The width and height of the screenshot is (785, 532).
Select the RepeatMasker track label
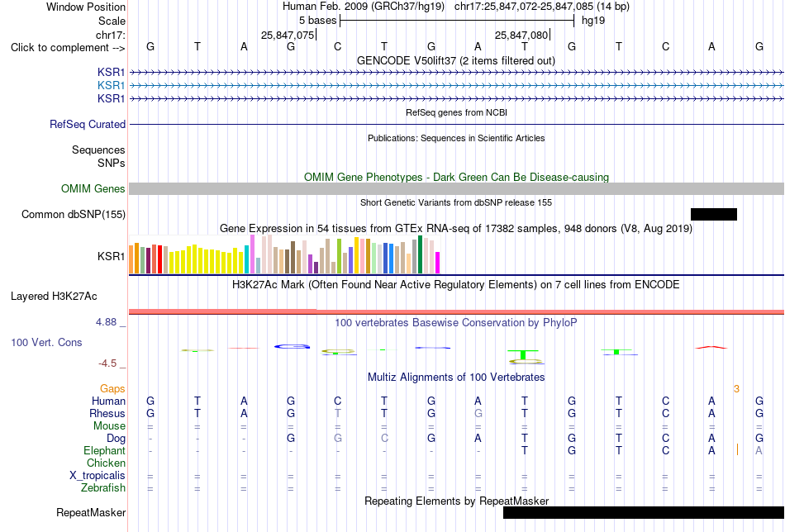(x=91, y=512)
